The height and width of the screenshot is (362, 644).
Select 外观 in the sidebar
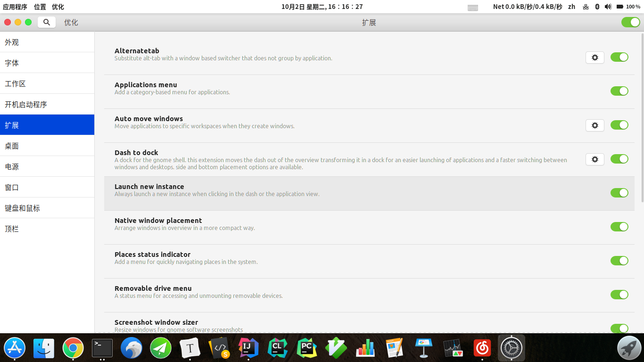[47, 42]
